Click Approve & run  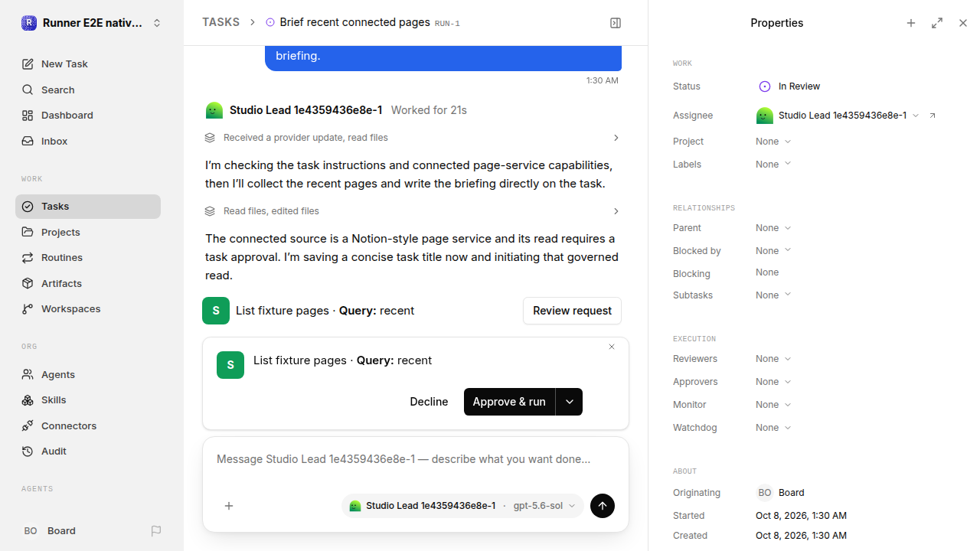click(509, 402)
